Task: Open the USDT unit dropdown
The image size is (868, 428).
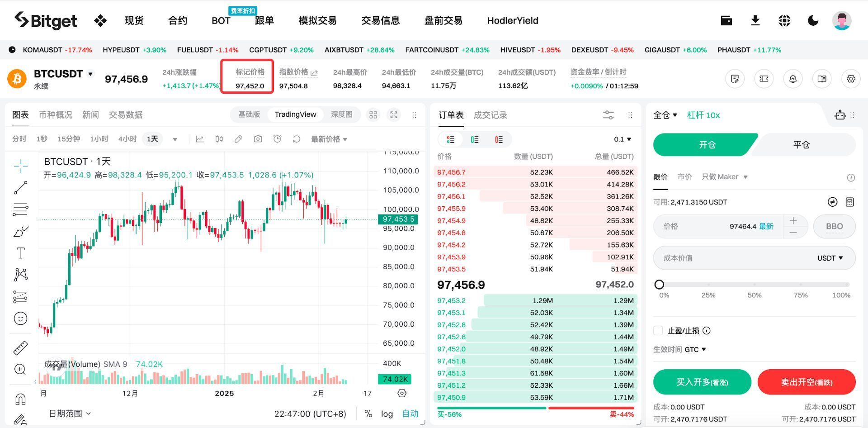Action: coord(830,258)
